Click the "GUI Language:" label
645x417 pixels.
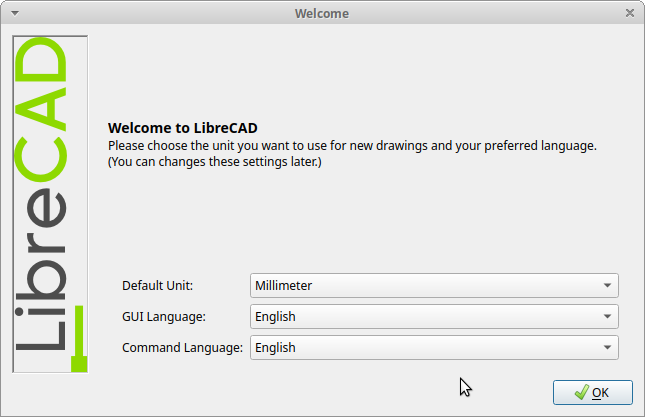click(x=163, y=317)
